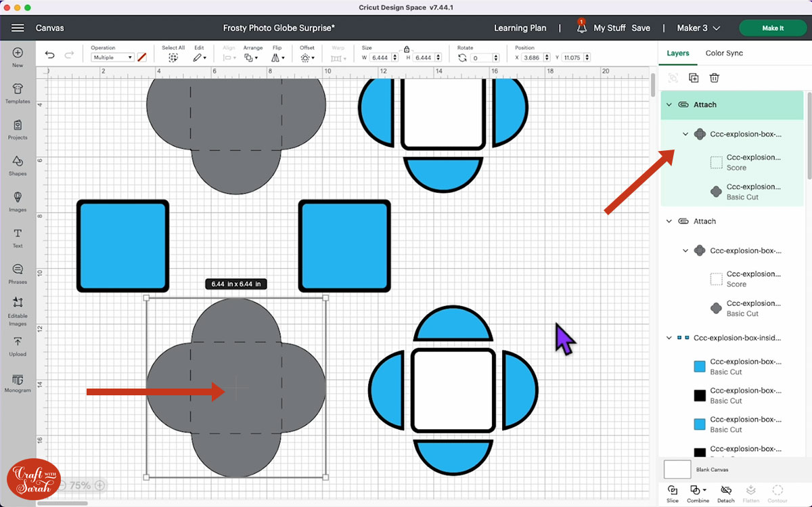The width and height of the screenshot is (812, 507).
Task: Switch to the Color Sync tab
Action: coord(724,53)
